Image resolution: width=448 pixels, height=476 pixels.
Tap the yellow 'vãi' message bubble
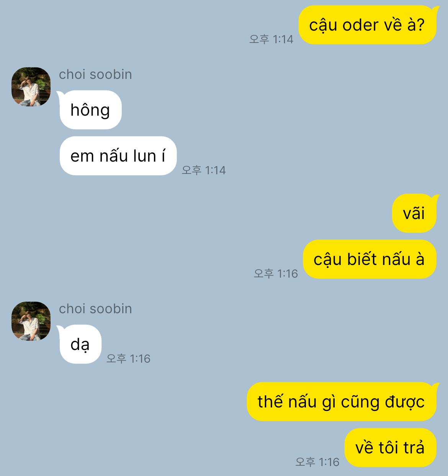coord(414,213)
